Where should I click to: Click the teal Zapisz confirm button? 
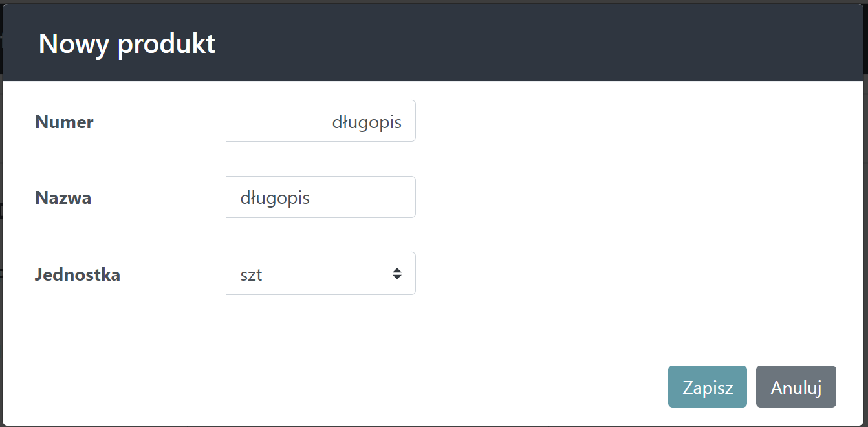tap(708, 387)
